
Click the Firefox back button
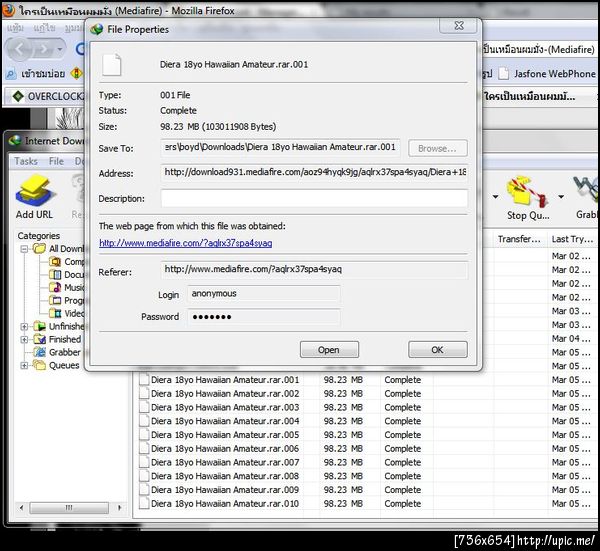[20, 49]
